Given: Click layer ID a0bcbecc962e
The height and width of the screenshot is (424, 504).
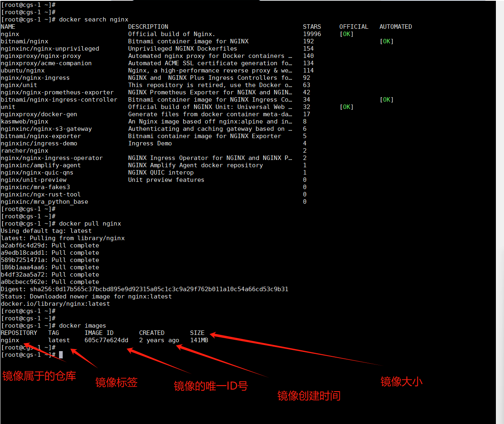Looking at the screenshot, I should [23, 282].
